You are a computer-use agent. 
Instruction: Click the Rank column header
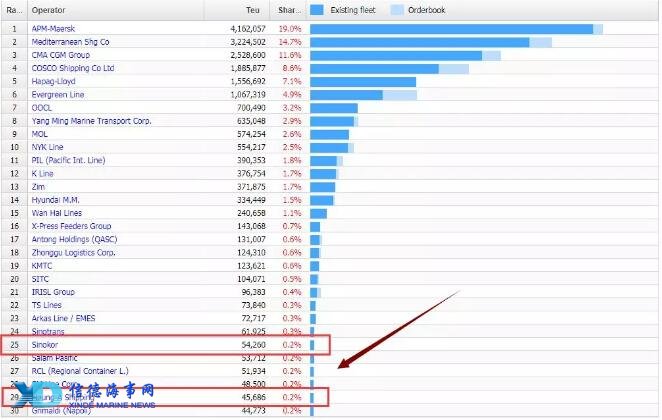(14, 10)
